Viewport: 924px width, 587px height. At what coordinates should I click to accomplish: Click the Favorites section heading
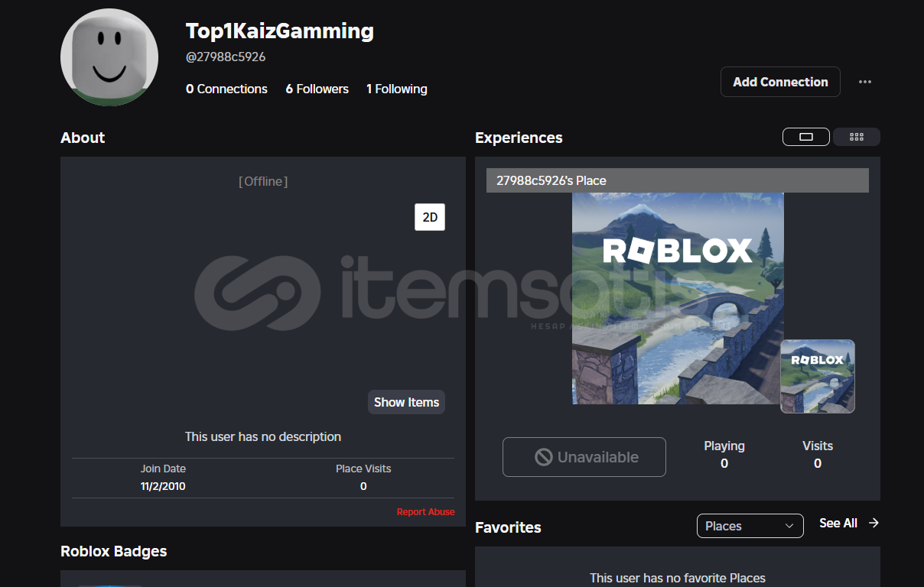pyautogui.click(x=508, y=527)
